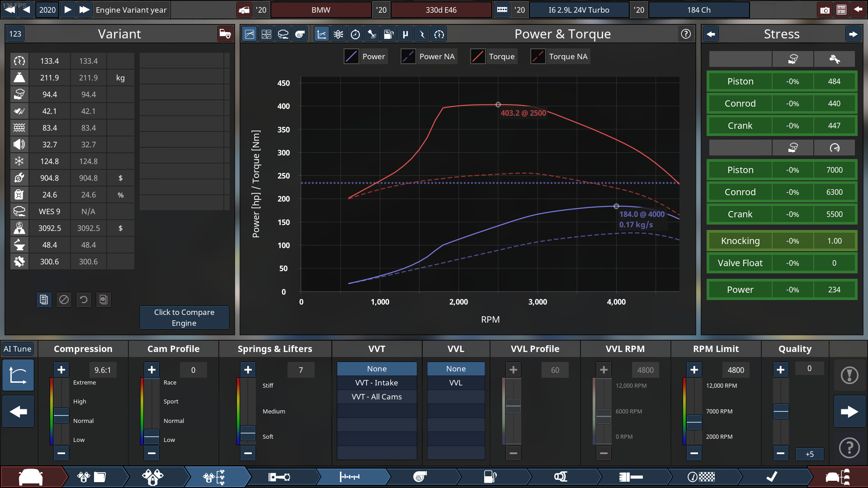Viewport: 868px width, 488px height.
Task: Open the fuel efficiency percent graph
Action: (389, 34)
